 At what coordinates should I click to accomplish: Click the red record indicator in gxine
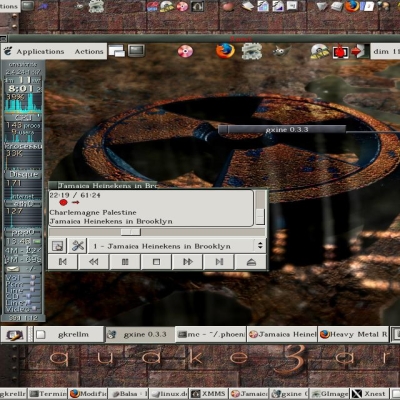(x=63, y=202)
